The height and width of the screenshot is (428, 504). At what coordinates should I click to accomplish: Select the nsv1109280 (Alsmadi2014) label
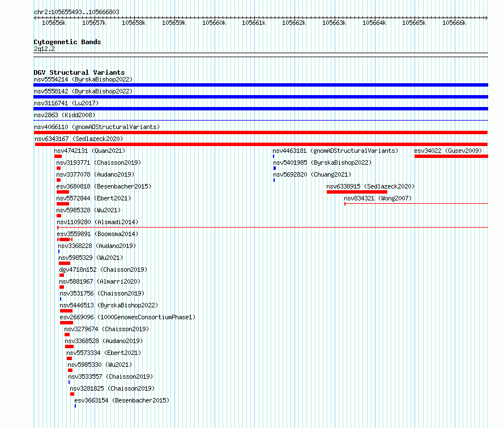[97, 222]
